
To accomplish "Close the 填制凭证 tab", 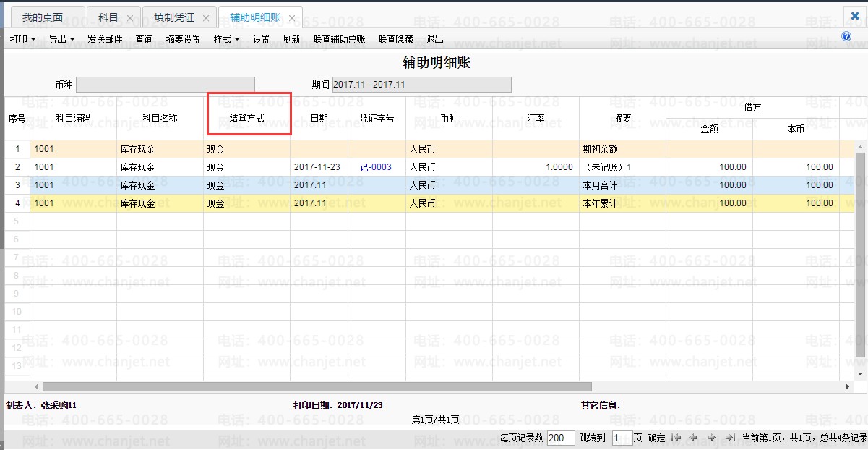I will pyautogui.click(x=206, y=17).
